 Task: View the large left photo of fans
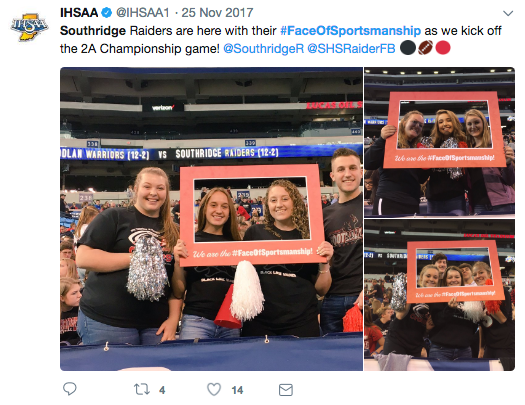211,219
